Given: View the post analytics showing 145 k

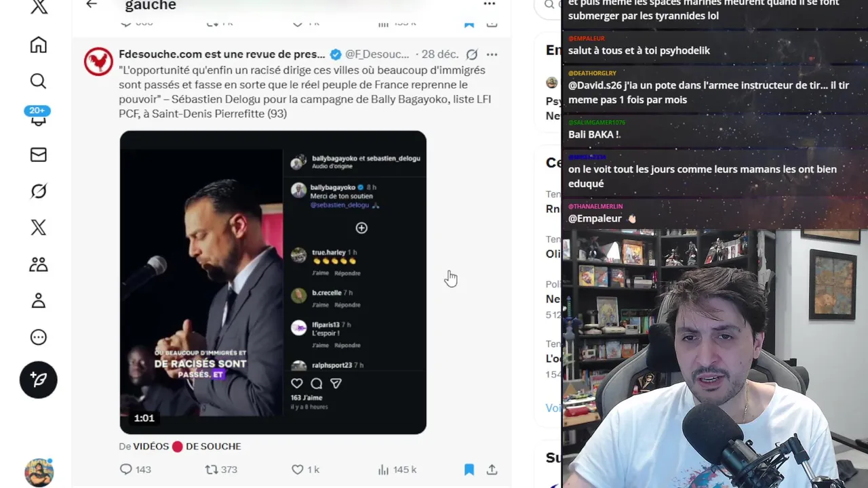Looking at the screenshot, I should pos(397,469).
